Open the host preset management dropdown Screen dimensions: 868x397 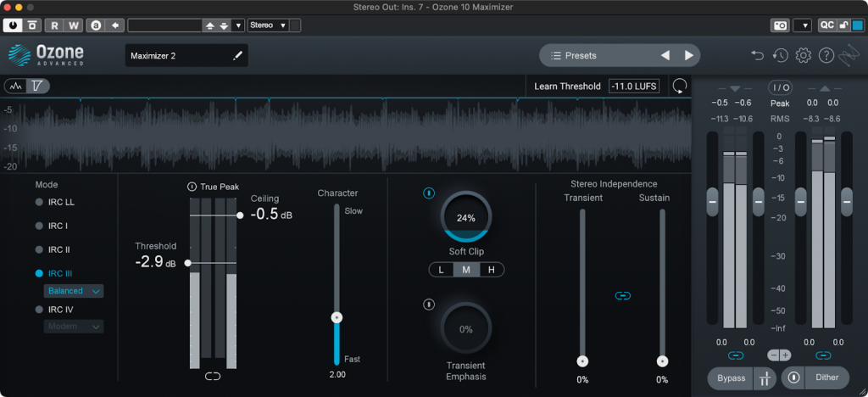tap(238, 25)
